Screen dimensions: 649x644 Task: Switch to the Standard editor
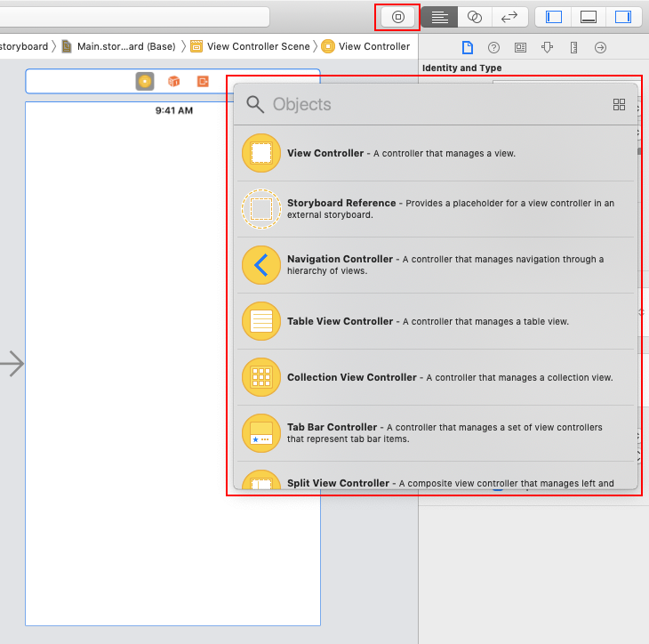click(x=439, y=17)
